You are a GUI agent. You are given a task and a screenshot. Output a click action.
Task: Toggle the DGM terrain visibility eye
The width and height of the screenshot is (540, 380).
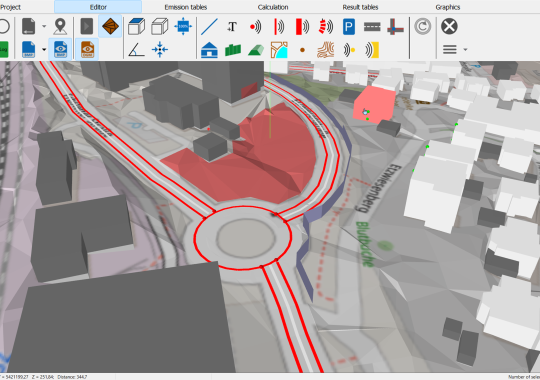click(x=87, y=50)
